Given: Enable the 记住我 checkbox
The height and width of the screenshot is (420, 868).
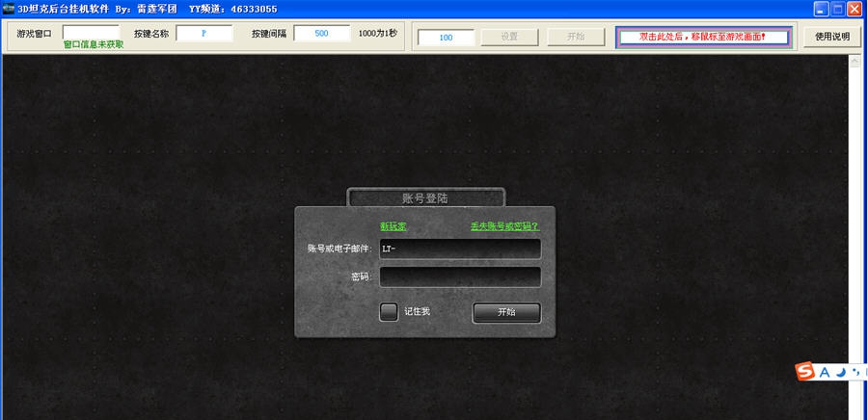Looking at the screenshot, I should tap(389, 312).
